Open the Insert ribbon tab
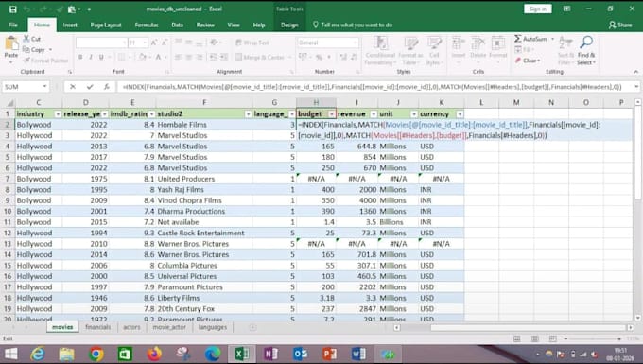Screen dimensions: 643x364 tap(70, 25)
